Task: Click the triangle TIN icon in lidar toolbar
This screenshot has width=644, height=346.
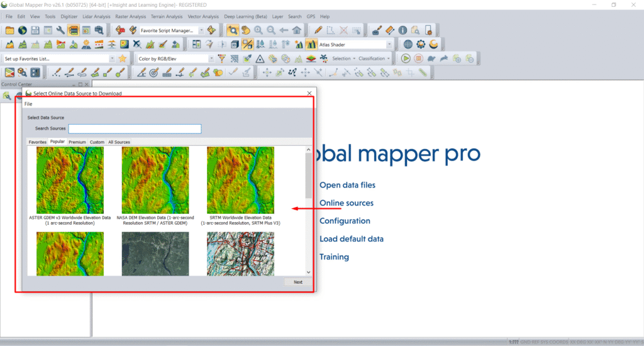Action: point(260,59)
